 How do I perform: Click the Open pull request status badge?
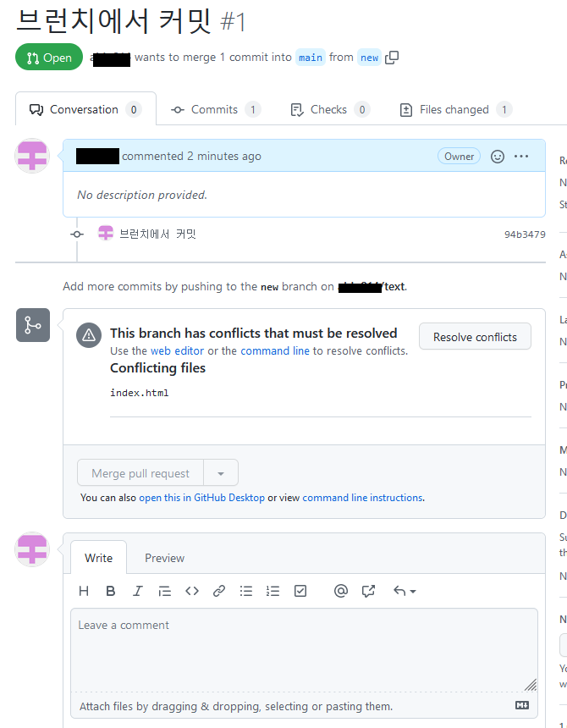coord(49,57)
